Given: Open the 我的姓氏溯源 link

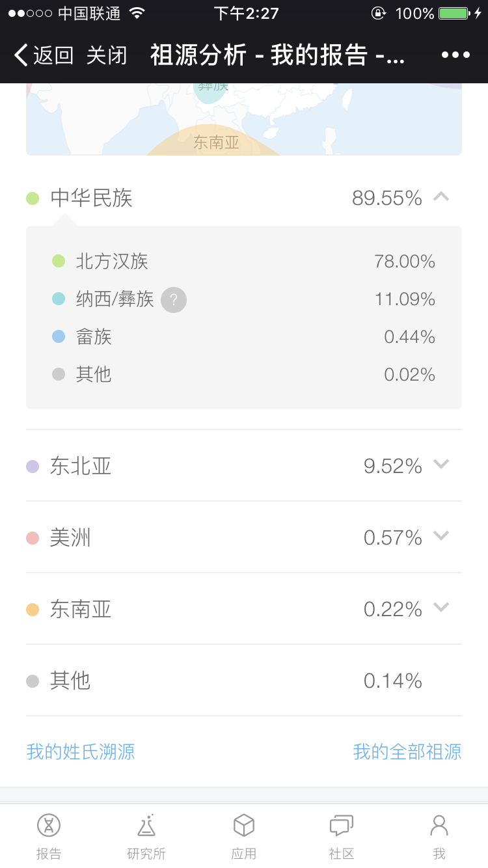Looking at the screenshot, I should (x=81, y=752).
